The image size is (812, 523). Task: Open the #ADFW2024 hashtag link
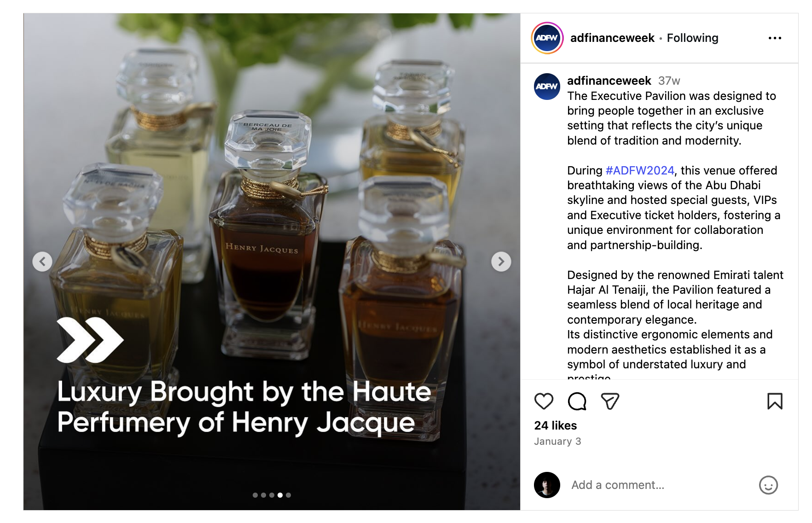pyautogui.click(x=640, y=171)
